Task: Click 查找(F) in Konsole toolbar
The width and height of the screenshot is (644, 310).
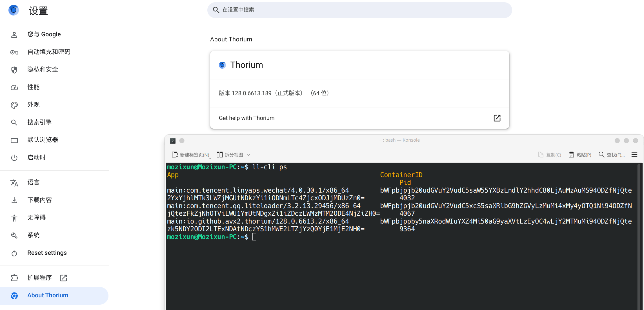Action: pos(612,155)
